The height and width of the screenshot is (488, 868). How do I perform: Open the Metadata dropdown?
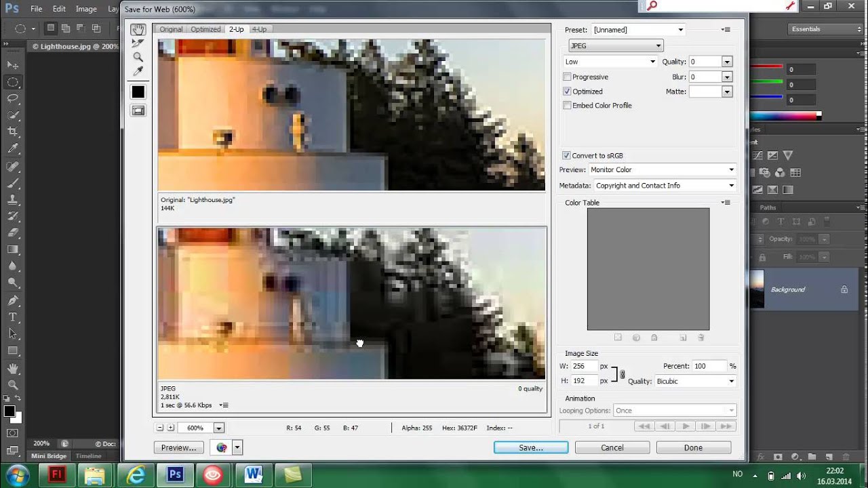pos(665,186)
